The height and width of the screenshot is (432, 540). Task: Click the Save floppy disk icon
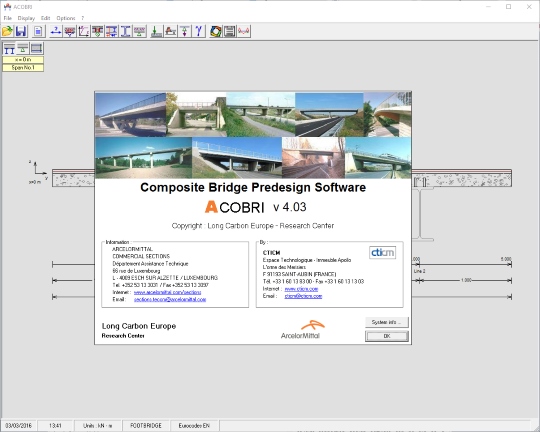(x=21, y=31)
